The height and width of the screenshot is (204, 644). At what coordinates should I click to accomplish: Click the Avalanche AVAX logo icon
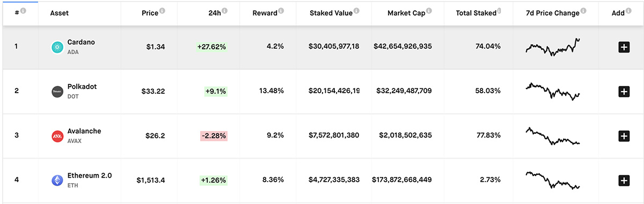(x=57, y=136)
